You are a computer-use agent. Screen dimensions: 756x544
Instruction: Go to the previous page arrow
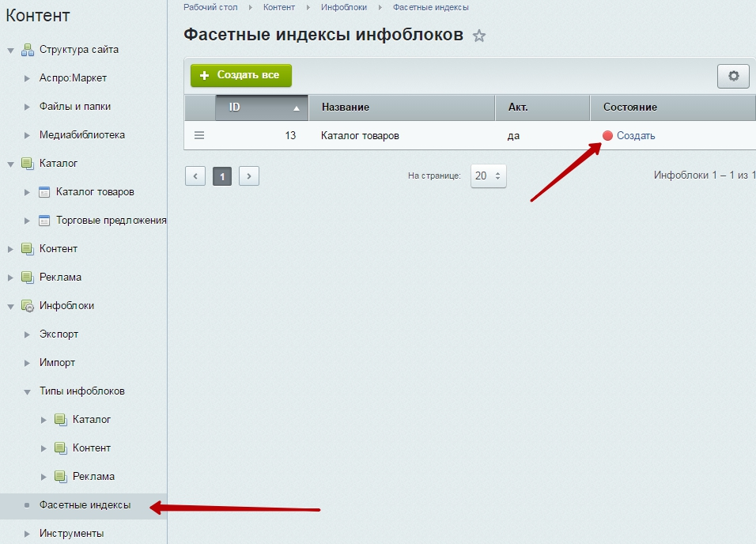195,176
